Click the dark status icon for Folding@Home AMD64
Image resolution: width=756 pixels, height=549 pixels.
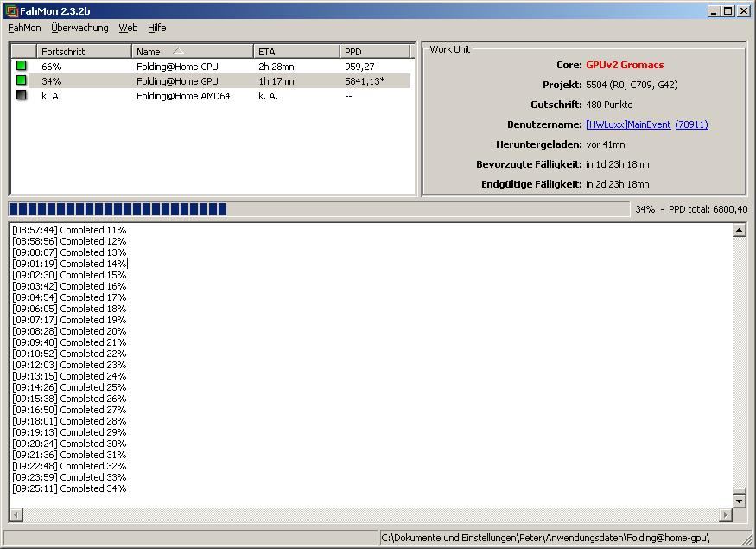pyautogui.click(x=22, y=95)
